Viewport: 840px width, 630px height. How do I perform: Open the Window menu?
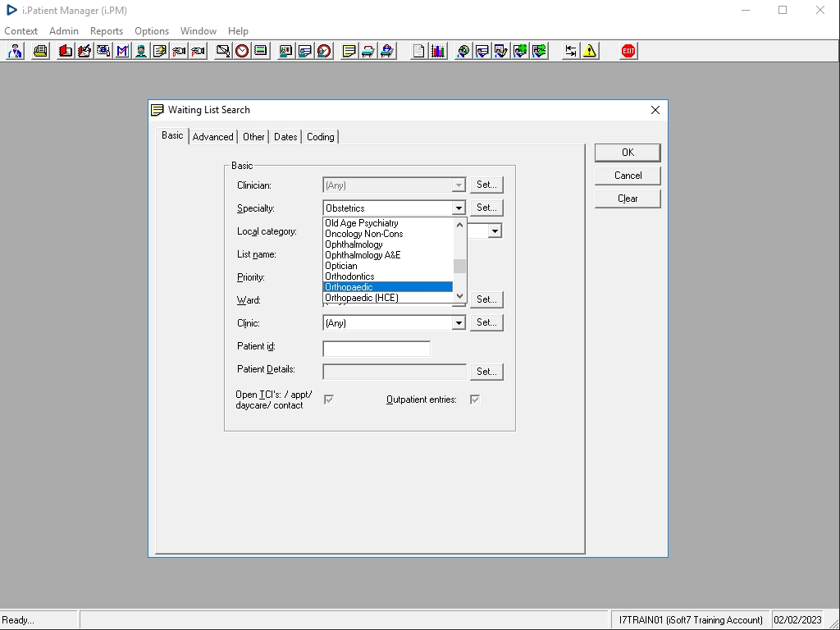pyautogui.click(x=199, y=31)
